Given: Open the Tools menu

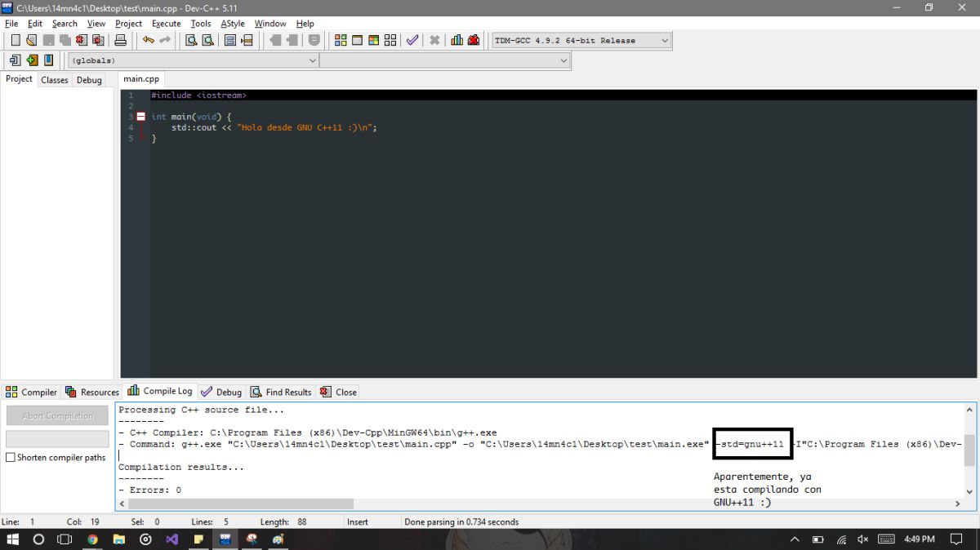Looking at the screenshot, I should pos(201,24).
